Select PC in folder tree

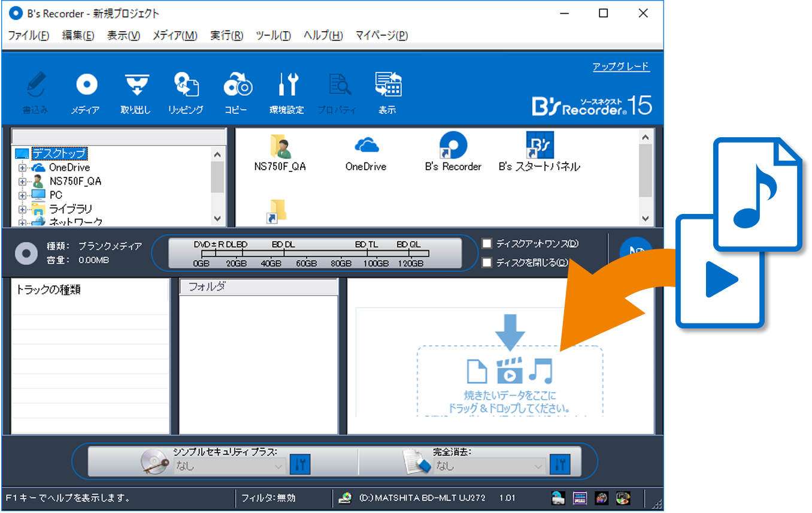56,195
